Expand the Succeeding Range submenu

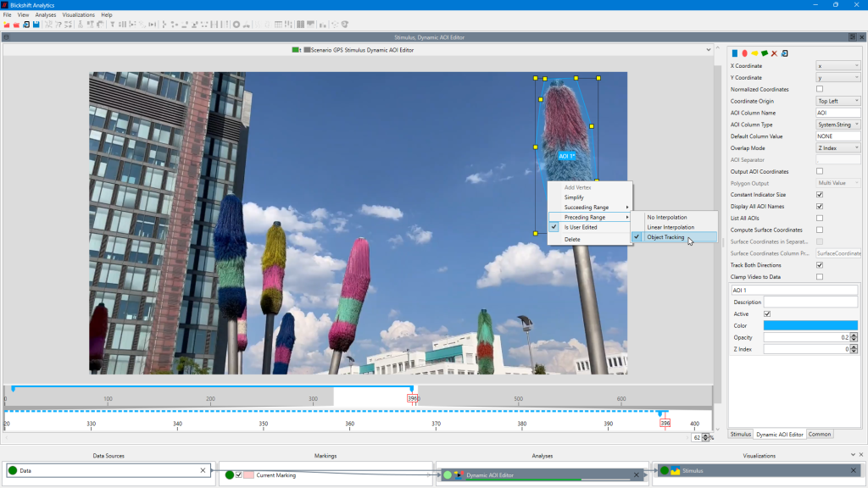[x=590, y=208]
